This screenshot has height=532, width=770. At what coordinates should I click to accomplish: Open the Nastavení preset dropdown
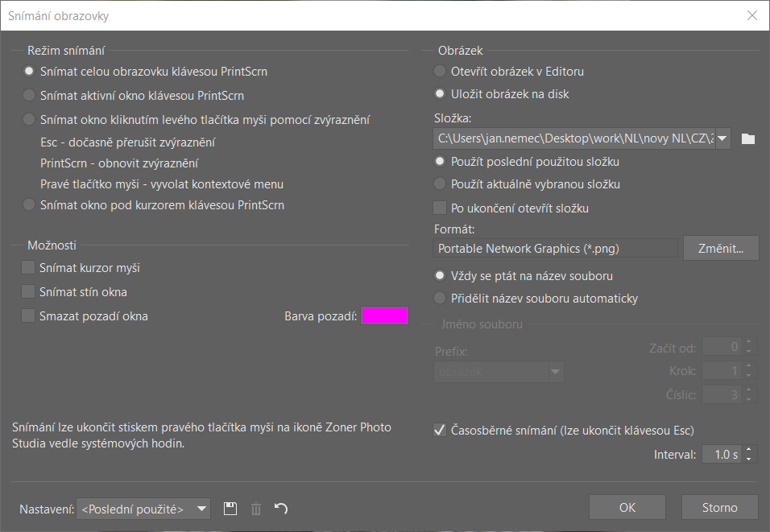click(x=202, y=509)
